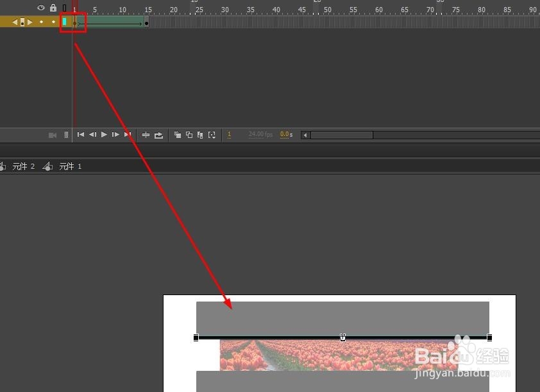Click the tulip field image on stage

coord(339,355)
